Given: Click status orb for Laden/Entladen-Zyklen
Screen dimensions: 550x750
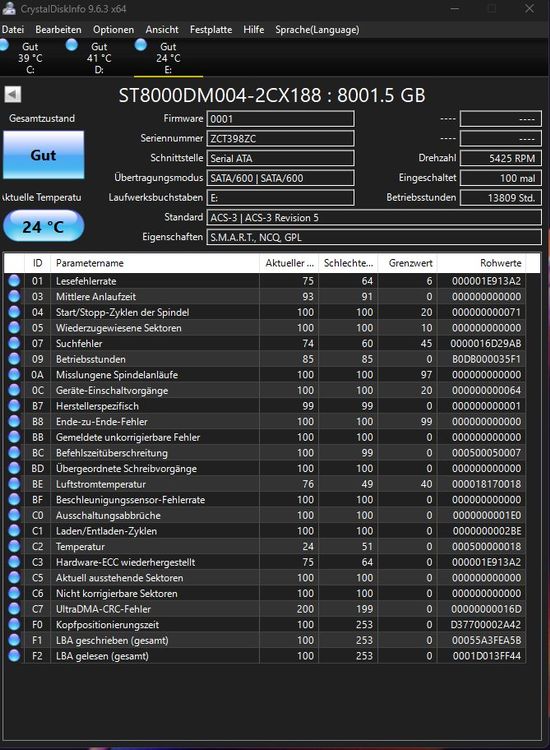Looking at the screenshot, I should point(14,531).
